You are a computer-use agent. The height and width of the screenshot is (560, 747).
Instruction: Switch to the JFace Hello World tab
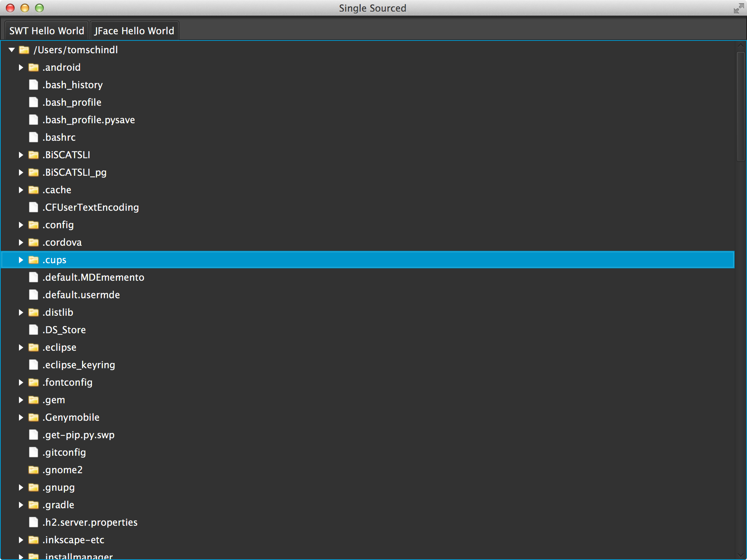[134, 31]
